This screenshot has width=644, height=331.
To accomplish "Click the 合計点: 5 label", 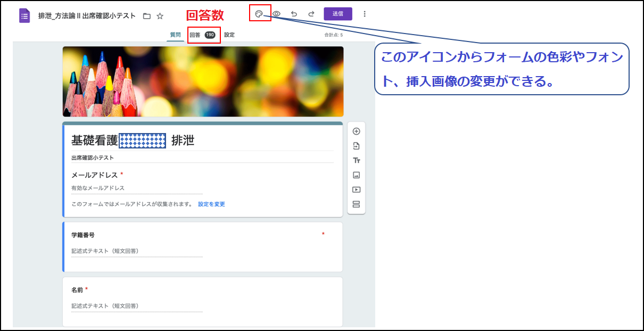I will (334, 35).
